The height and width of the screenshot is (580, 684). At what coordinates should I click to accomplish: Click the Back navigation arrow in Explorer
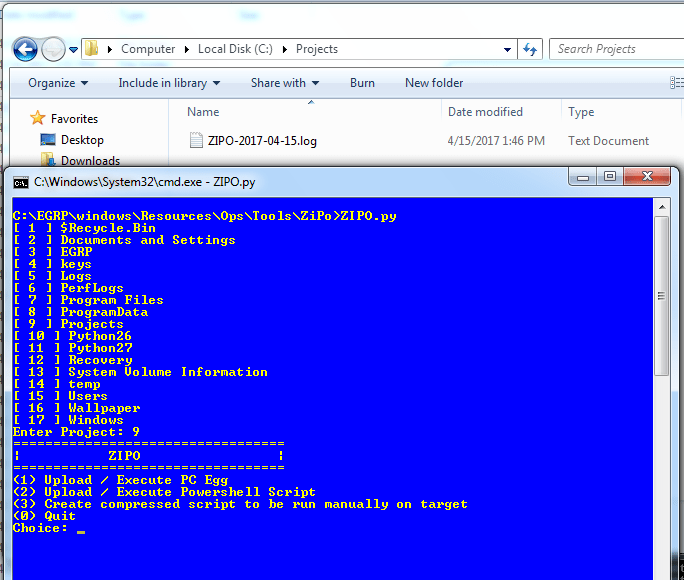(x=25, y=49)
